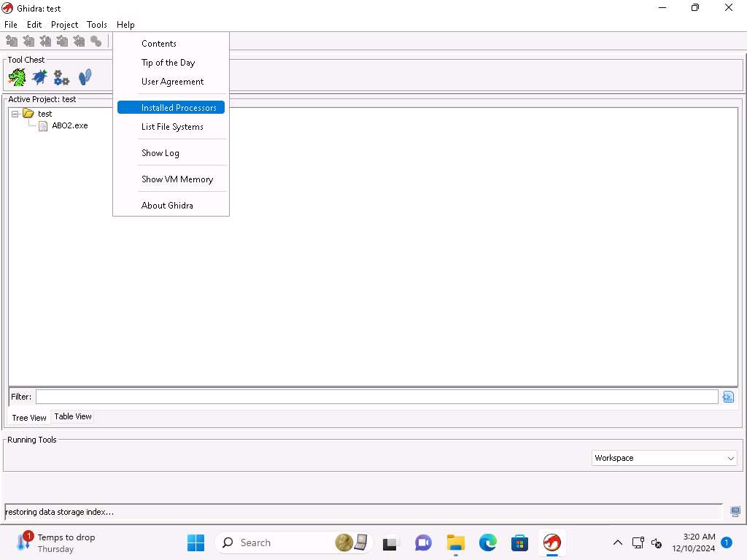Select Installed Processors from the Help menu

click(x=179, y=108)
